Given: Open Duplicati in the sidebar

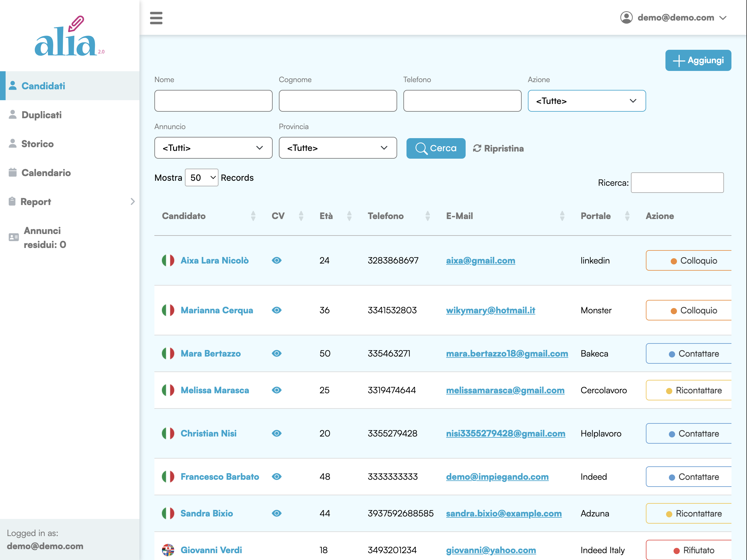Looking at the screenshot, I should pos(41,115).
